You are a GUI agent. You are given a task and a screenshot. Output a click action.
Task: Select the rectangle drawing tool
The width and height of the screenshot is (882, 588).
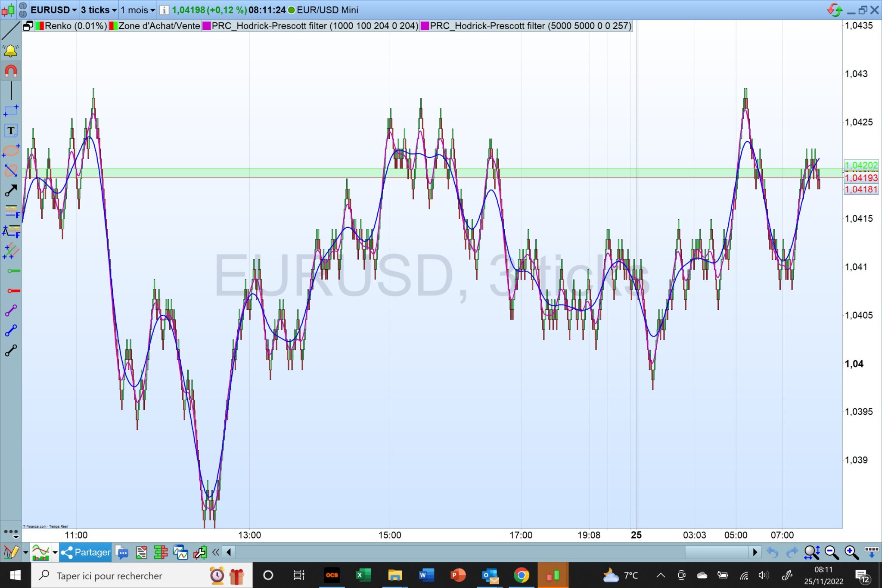tap(11, 110)
